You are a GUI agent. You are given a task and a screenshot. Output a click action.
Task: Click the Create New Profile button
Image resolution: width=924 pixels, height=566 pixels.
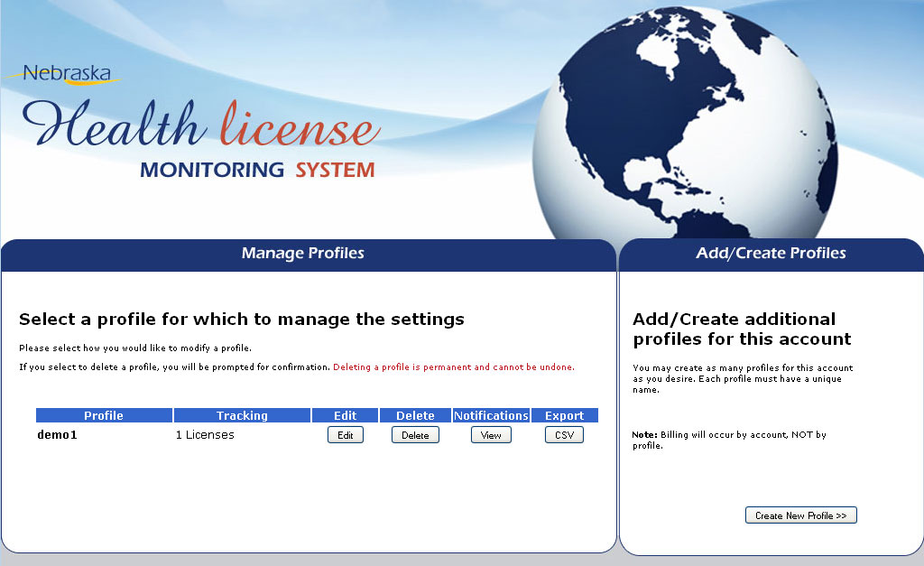coord(801,515)
